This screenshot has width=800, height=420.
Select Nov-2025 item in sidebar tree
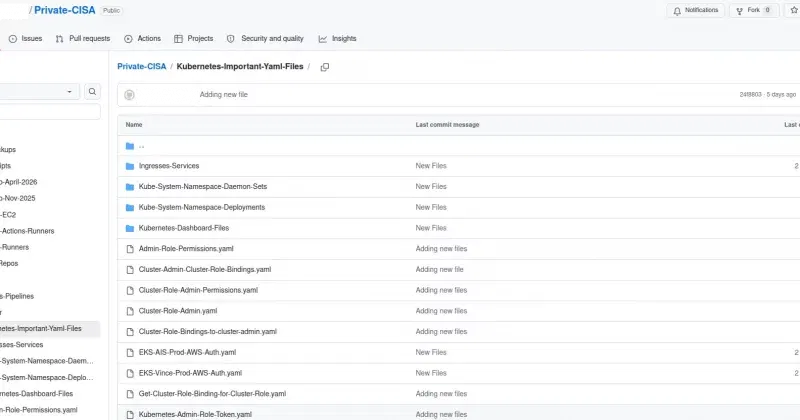18,198
